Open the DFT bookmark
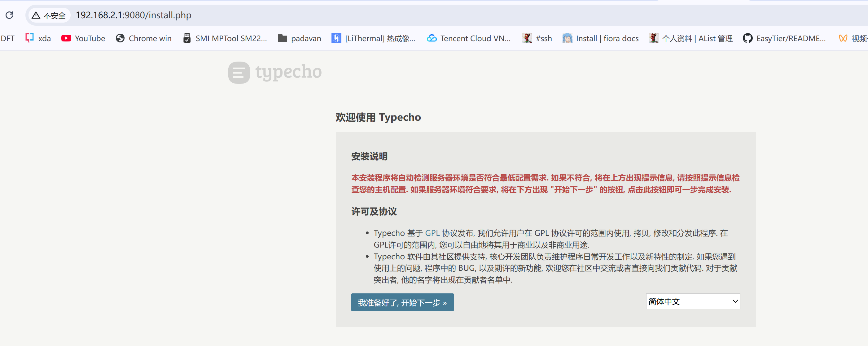Image resolution: width=868 pixels, height=346 pixels. (7, 38)
